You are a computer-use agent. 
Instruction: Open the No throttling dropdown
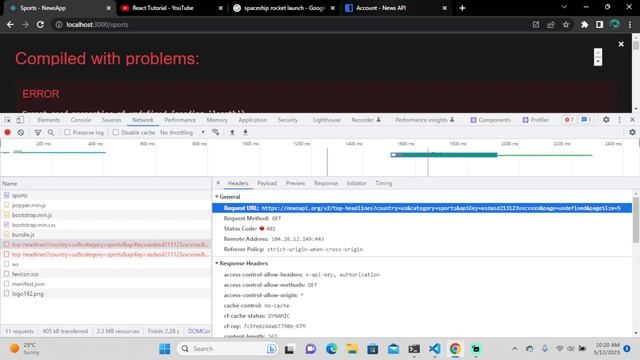point(182,132)
